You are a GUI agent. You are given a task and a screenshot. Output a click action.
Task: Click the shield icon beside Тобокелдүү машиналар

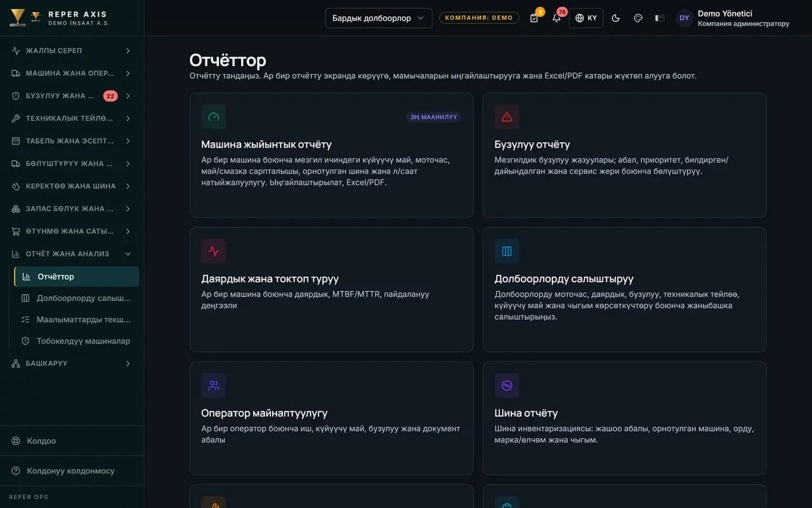pos(25,341)
